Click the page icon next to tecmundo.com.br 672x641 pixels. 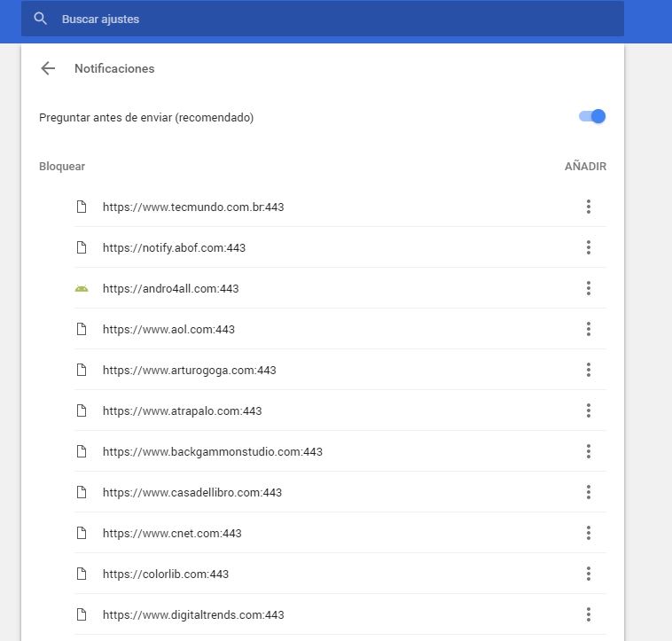(82, 207)
